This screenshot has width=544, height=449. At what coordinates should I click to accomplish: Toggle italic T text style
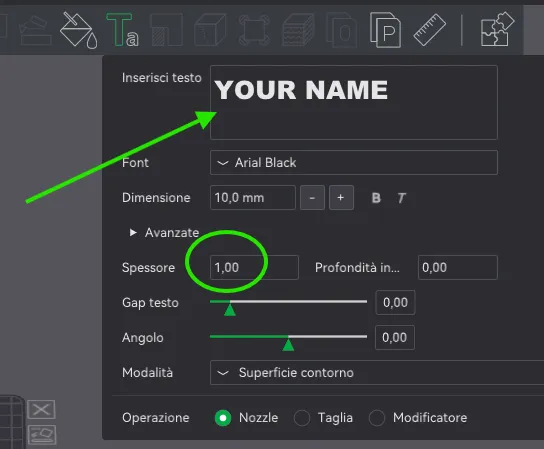coord(401,198)
